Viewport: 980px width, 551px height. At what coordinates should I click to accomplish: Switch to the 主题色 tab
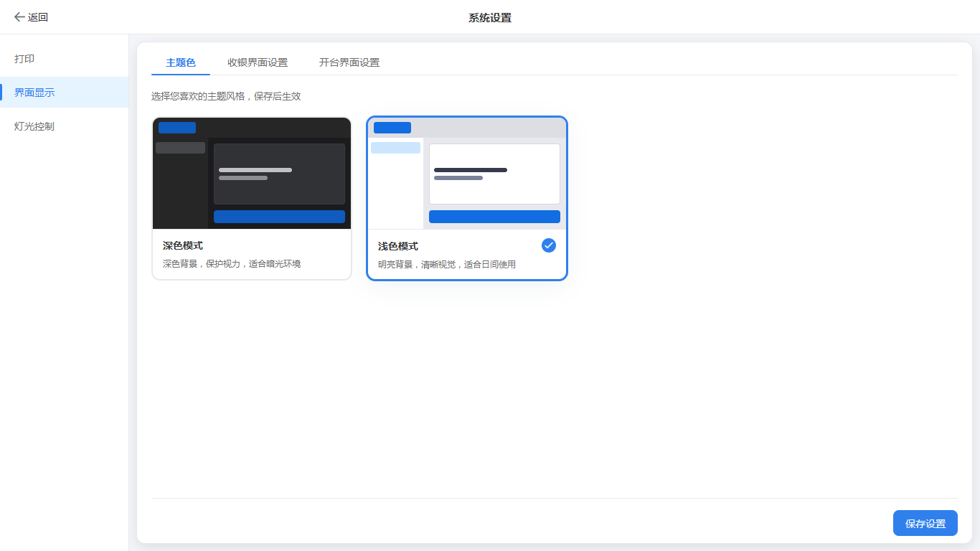(181, 62)
